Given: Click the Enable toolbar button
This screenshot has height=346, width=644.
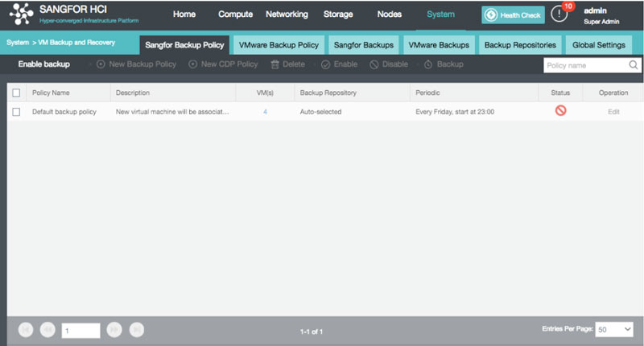Looking at the screenshot, I should pos(339,64).
